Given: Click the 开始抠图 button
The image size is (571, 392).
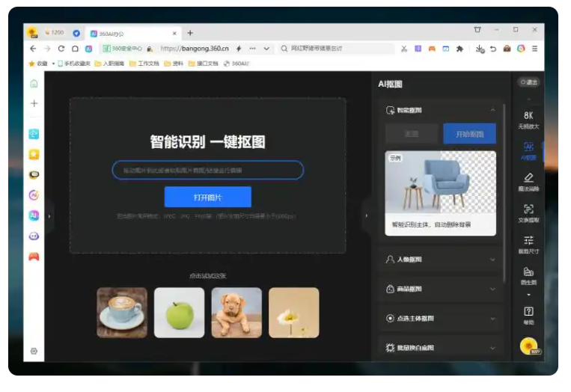Looking at the screenshot, I should [469, 134].
